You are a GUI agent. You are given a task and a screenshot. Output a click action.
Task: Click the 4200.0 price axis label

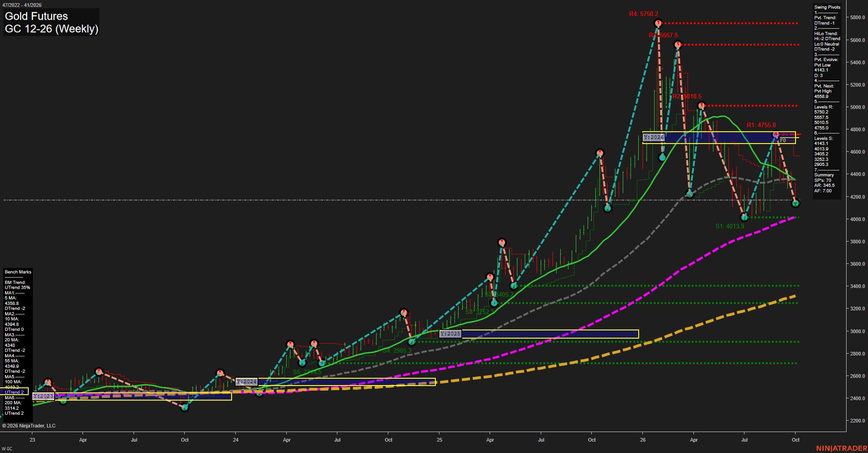pos(857,197)
